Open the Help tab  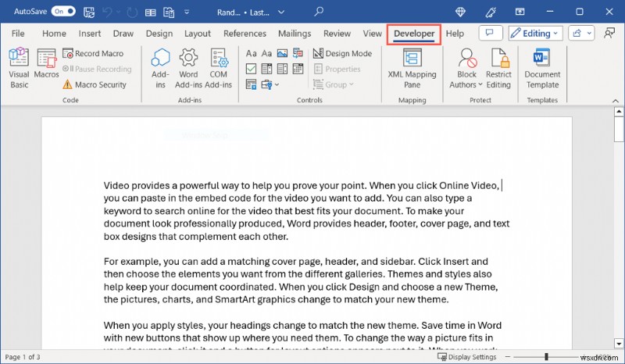coord(455,34)
